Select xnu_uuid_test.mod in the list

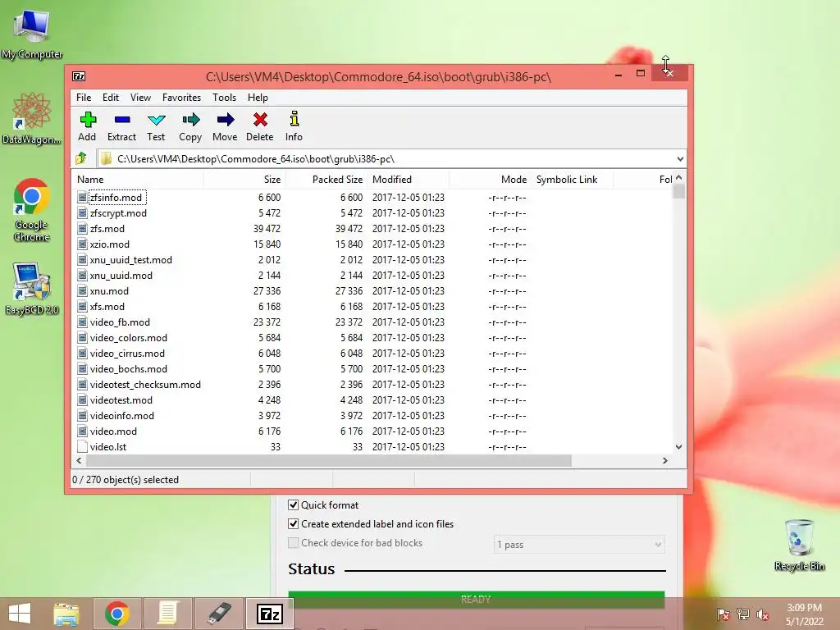click(130, 260)
